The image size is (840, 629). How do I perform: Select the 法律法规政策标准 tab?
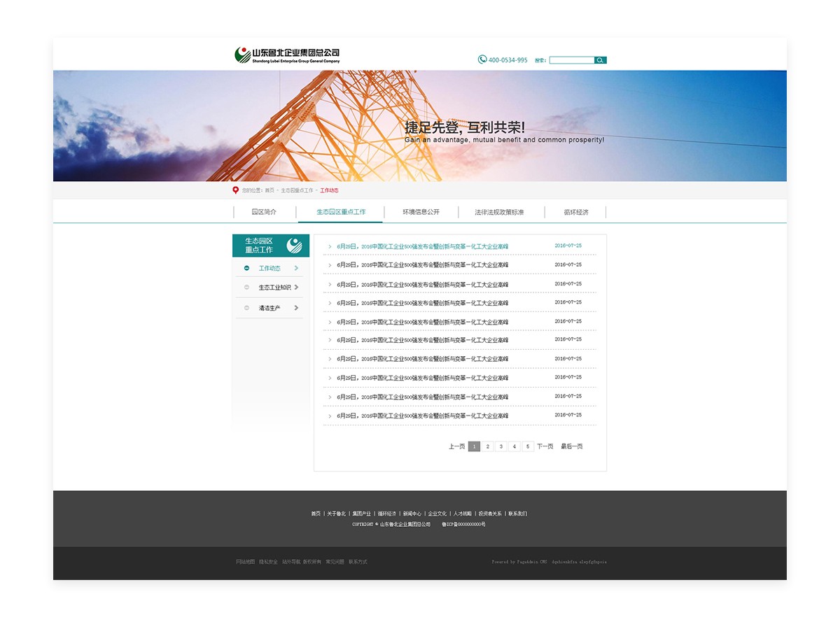coord(499,212)
